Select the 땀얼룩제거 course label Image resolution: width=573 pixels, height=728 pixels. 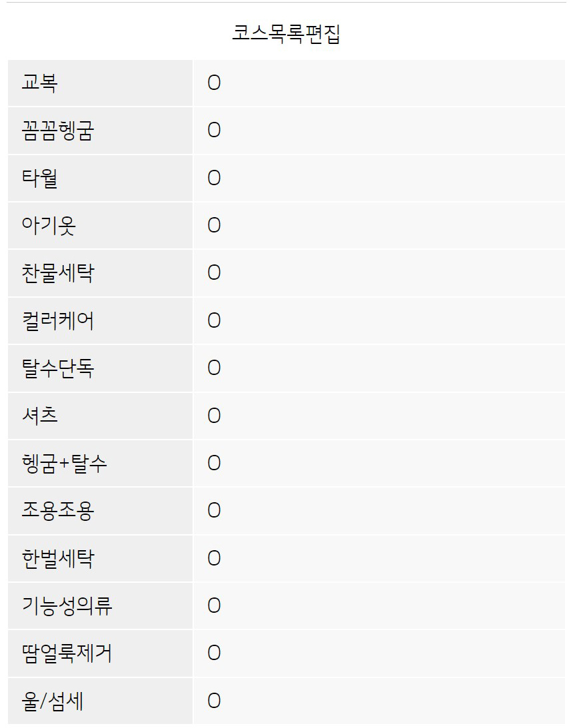[x=67, y=653]
